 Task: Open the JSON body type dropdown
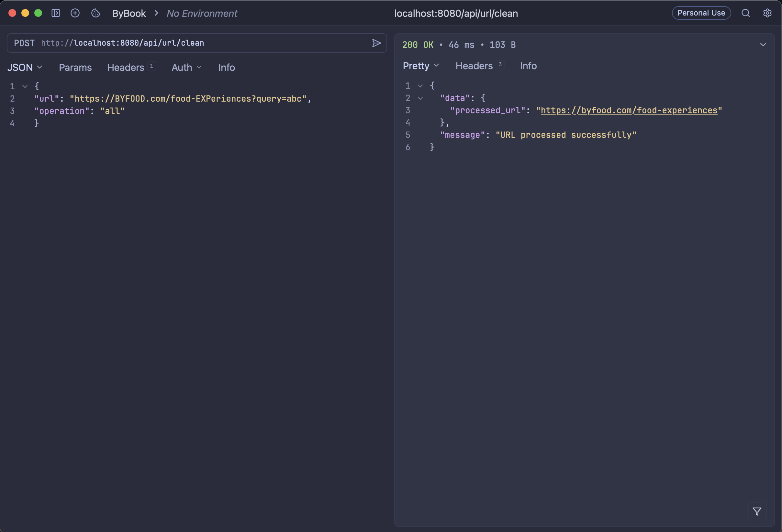[x=25, y=67]
